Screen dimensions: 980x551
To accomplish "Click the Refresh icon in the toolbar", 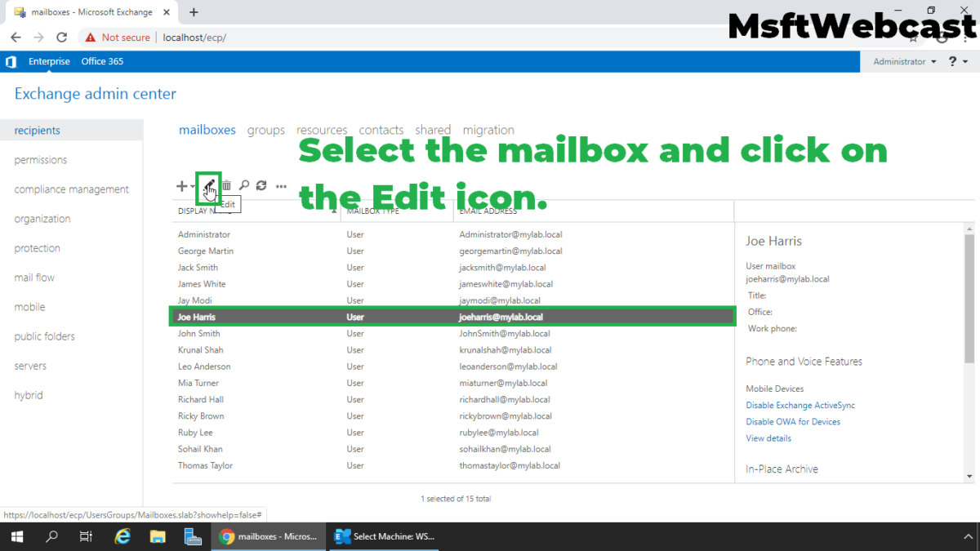I will pyautogui.click(x=261, y=185).
